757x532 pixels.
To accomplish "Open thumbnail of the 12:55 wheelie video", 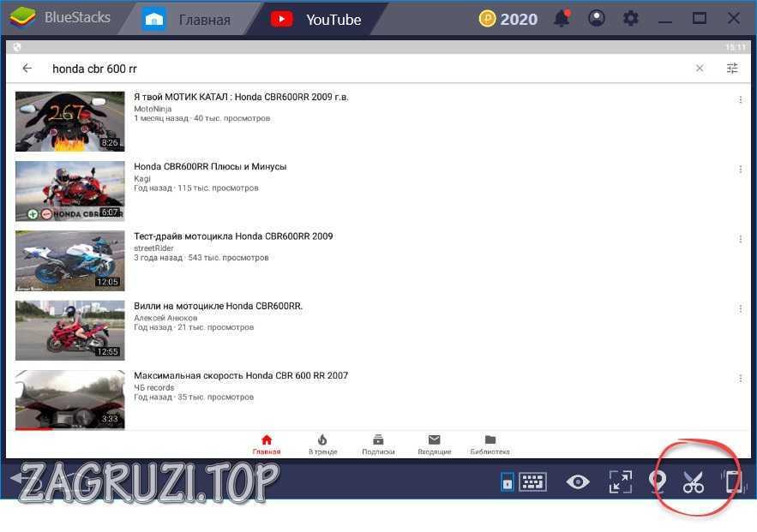I will [70, 331].
